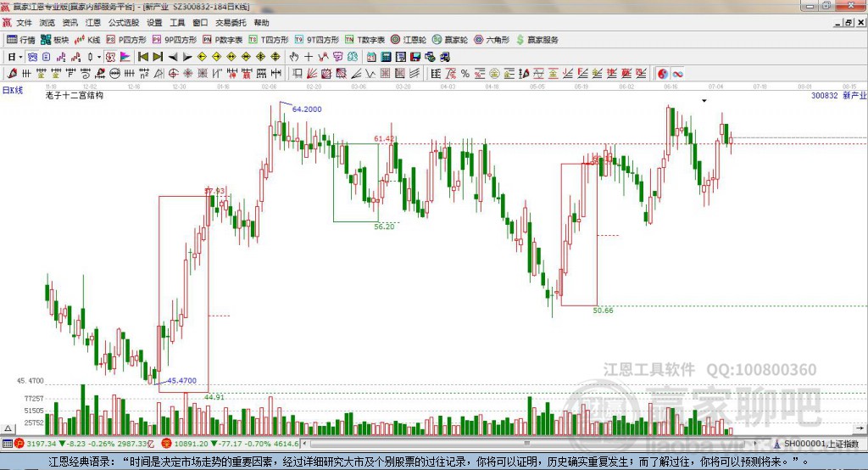Open the 六角形 hexagon tool

click(492, 40)
